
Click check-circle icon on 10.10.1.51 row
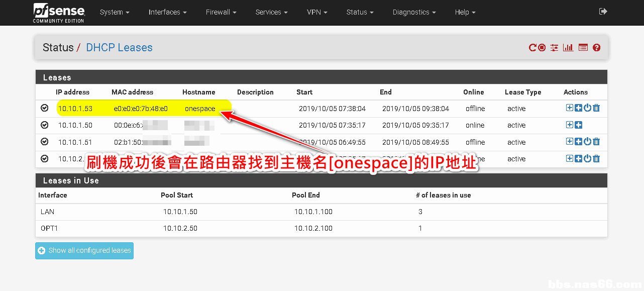pyautogui.click(x=45, y=142)
